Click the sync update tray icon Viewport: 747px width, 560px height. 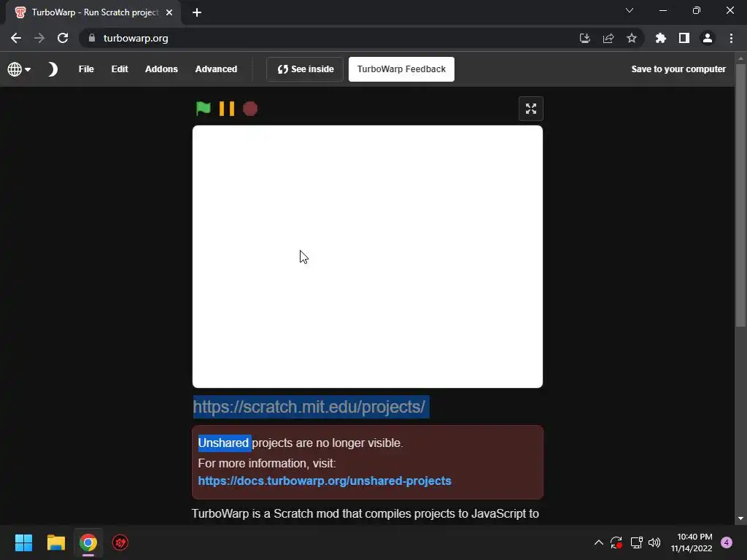[x=616, y=542]
